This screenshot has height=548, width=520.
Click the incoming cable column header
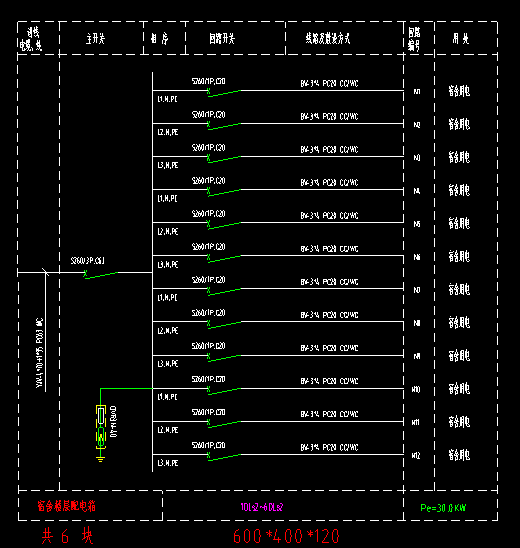31,39
